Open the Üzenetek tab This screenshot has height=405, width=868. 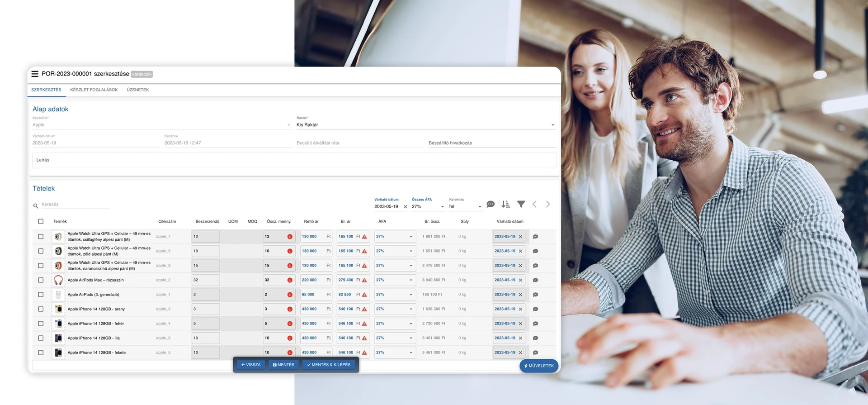[x=138, y=90]
